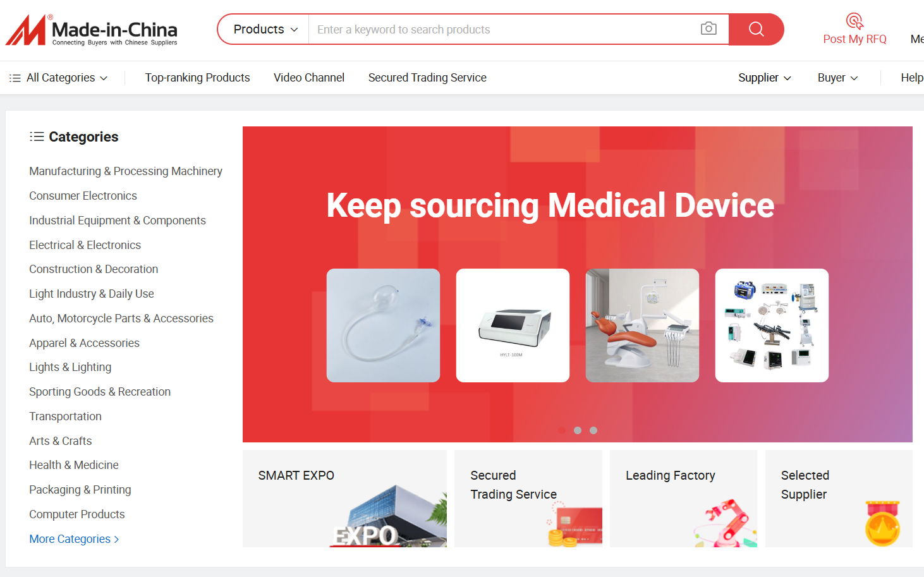Open the Leading Factory robot arm card
Viewport: 924px width, 577px height.
[683, 499]
